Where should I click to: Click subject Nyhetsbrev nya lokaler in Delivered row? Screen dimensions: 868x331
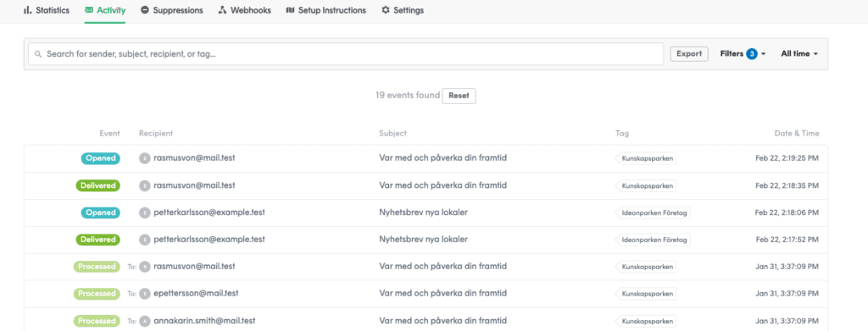[424, 239]
